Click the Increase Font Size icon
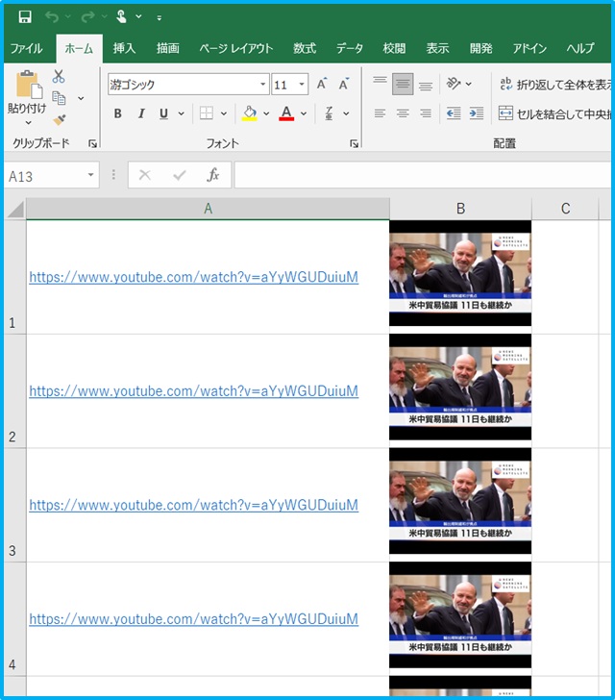Image resolution: width=615 pixels, height=700 pixels. pos(321,84)
